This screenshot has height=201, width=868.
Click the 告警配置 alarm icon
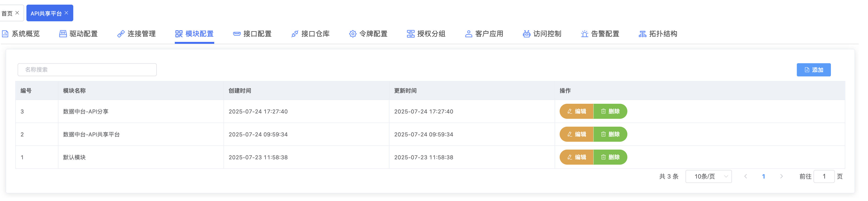pyautogui.click(x=584, y=34)
